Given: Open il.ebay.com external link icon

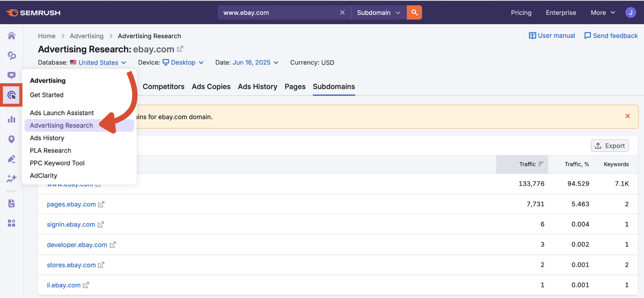Looking at the screenshot, I should coord(86,285).
